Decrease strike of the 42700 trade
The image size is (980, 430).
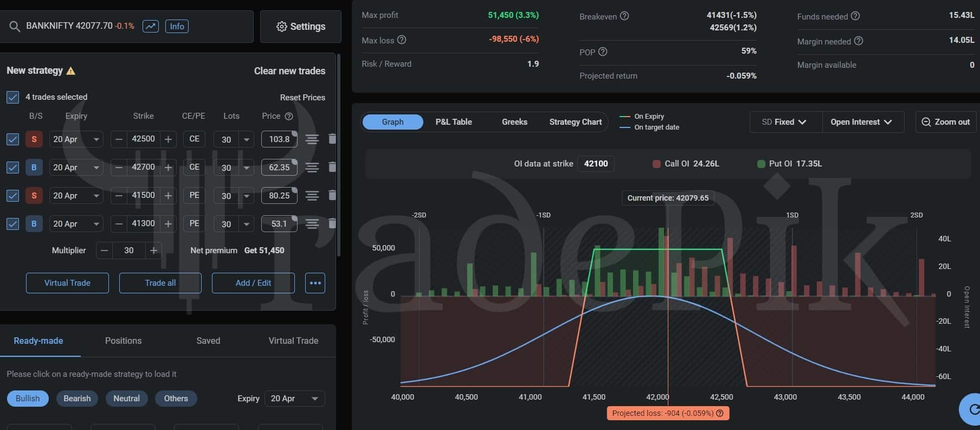point(119,168)
